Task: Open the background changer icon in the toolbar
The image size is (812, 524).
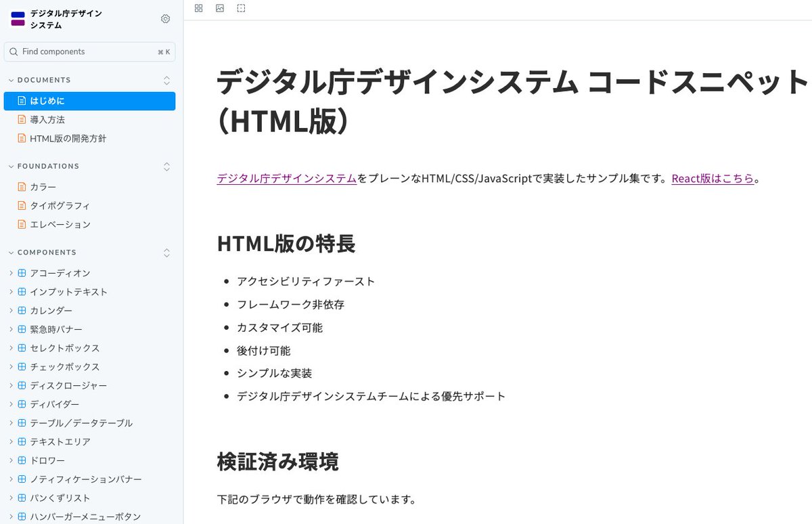Action: pos(219,8)
